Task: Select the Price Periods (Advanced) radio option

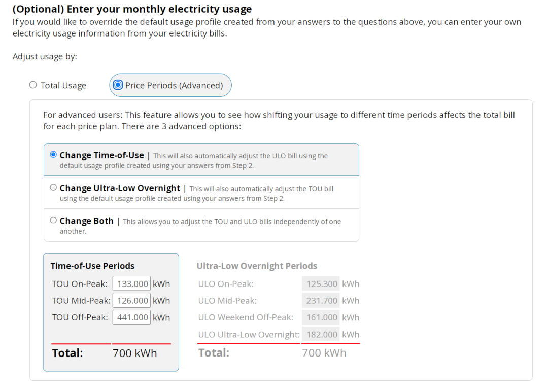Action: [118, 85]
